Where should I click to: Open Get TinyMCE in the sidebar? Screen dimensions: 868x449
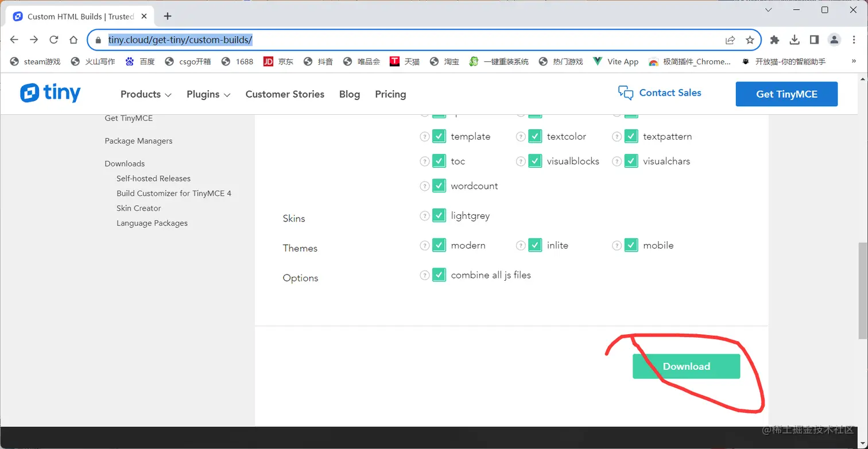coord(129,118)
